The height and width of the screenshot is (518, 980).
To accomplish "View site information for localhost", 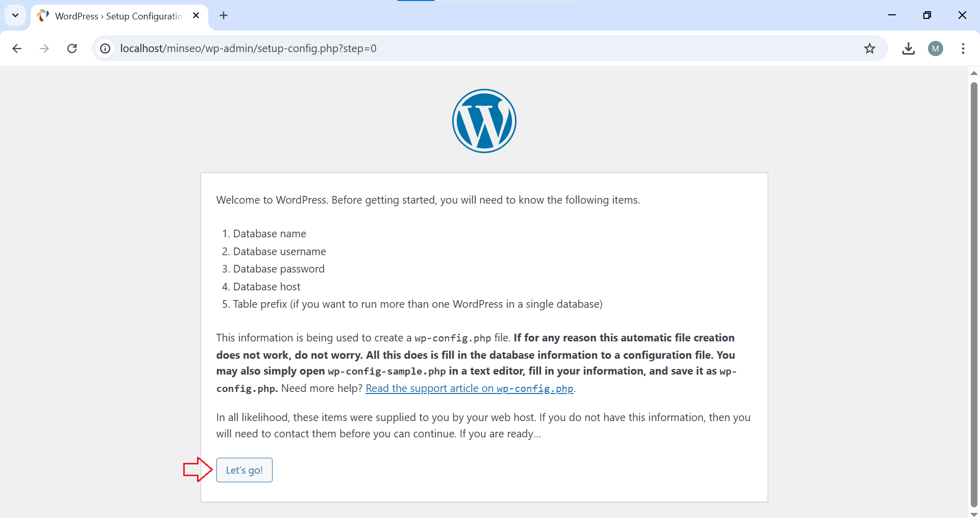I will (105, 48).
